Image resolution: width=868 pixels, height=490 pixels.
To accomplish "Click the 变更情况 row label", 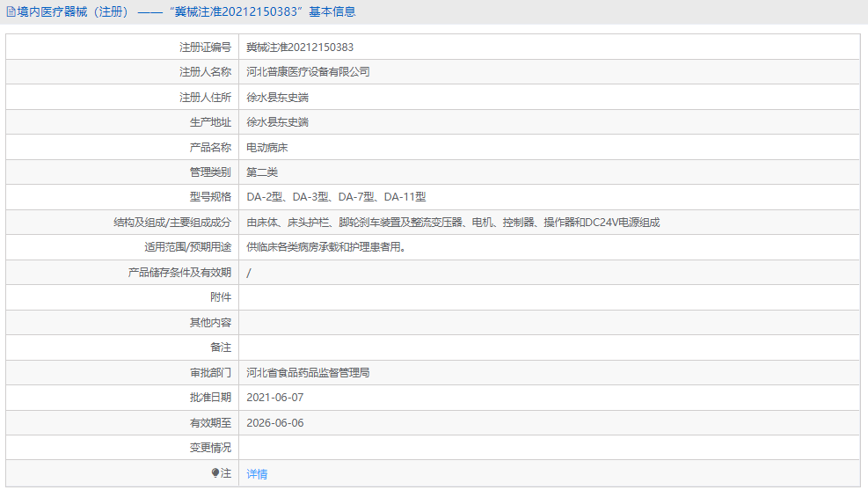I will coord(210,448).
